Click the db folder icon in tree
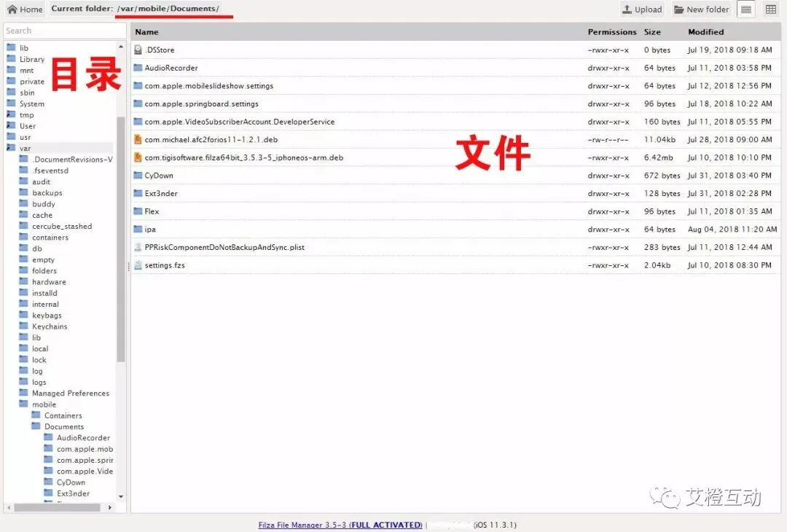The width and height of the screenshot is (787, 532). tap(23, 248)
